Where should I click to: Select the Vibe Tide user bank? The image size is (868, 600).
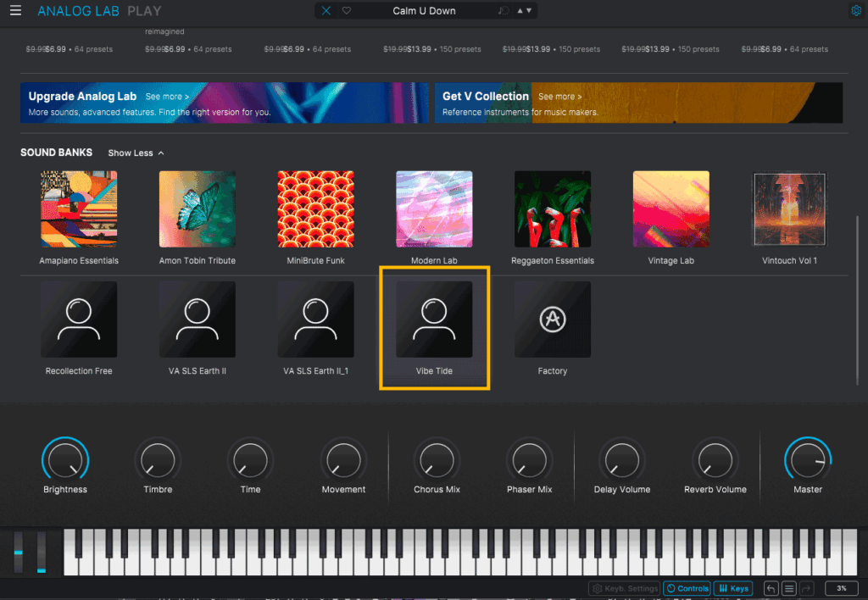(x=434, y=328)
